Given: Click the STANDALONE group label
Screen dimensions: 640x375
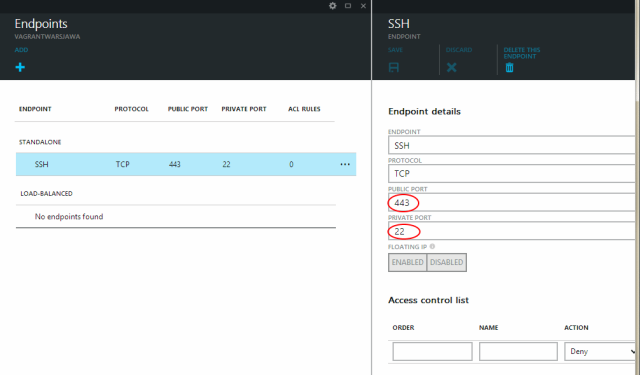Looking at the screenshot, I should [40, 142].
